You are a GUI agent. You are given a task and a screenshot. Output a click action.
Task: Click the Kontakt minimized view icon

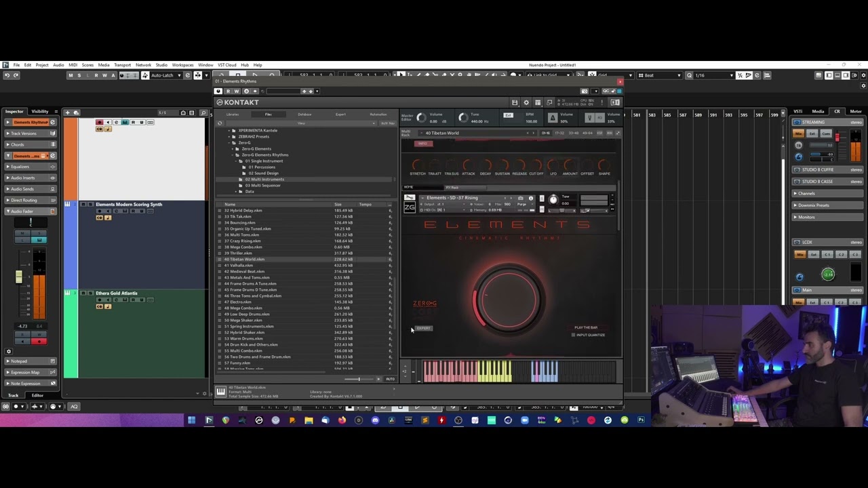pyautogui.click(x=549, y=102)
